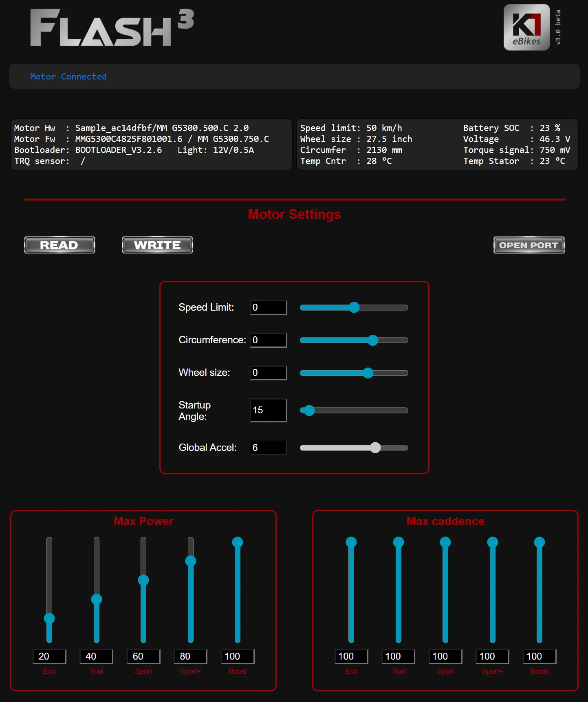Focus the Startup Angle input field
The height and width of the screenshot is (702, 588).
pyautogui.click(x=269, y=410)
